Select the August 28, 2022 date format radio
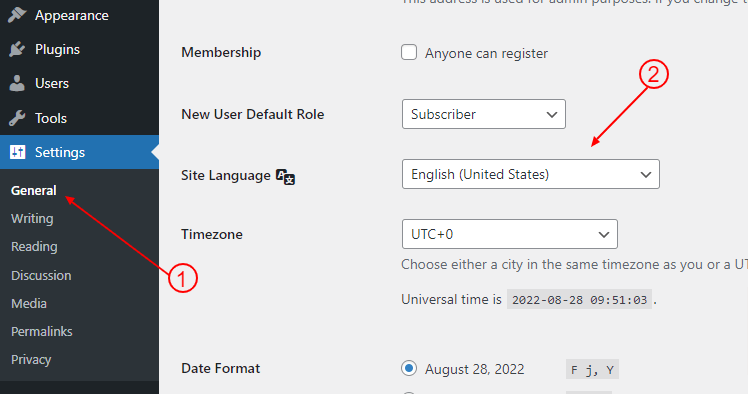This screenshot has height=394, width=748. [409, 368]
